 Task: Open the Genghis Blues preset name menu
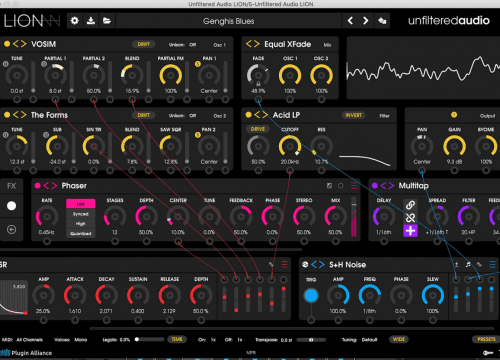click(x=229, y=21)
